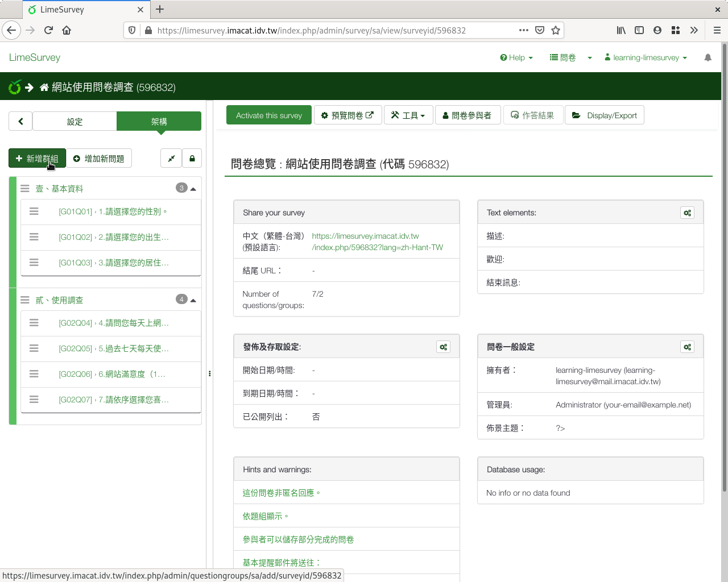Open the Help dropdown menu
This screenshot has width=728, height=582.
point(516,57)
